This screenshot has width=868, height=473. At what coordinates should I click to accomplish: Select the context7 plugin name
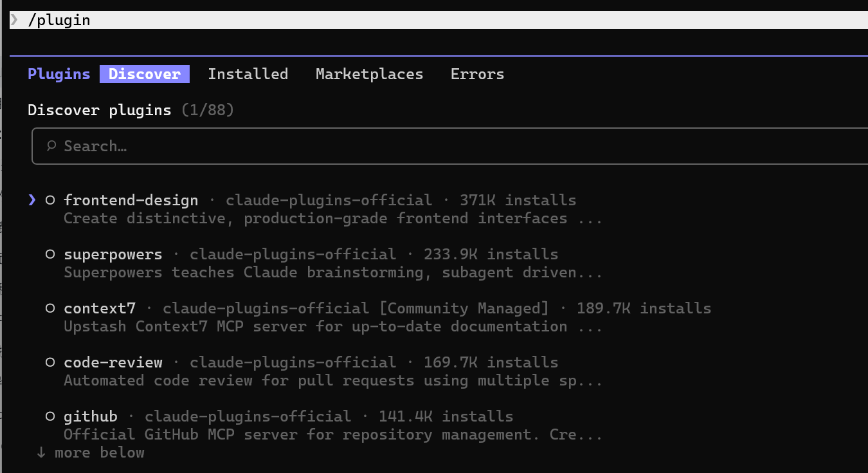click(100, 308)
